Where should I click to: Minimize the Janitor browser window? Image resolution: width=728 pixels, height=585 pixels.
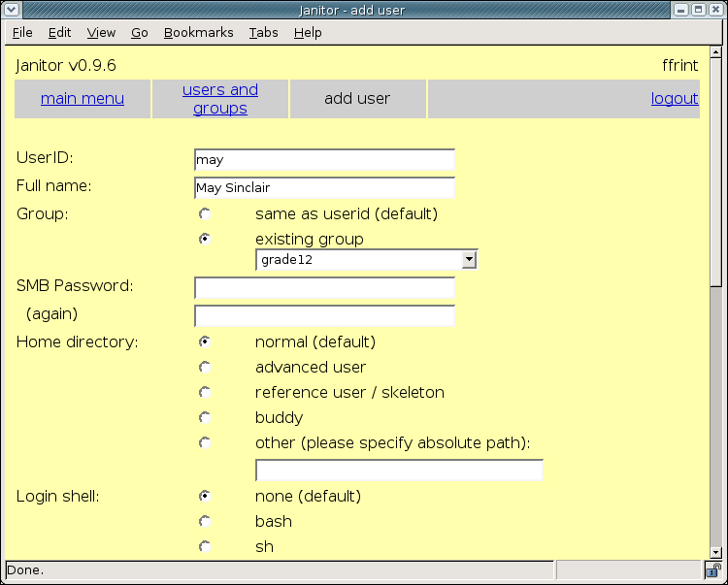click(680, 10)
